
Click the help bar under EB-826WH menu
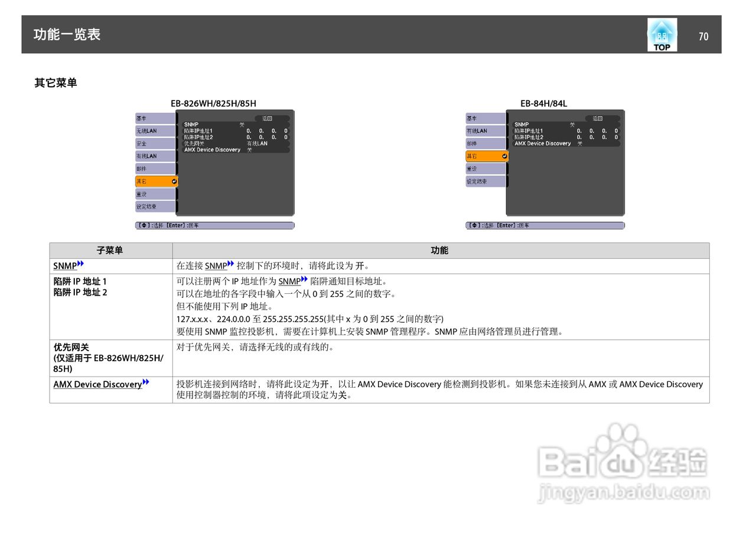[x=214, y=225]
